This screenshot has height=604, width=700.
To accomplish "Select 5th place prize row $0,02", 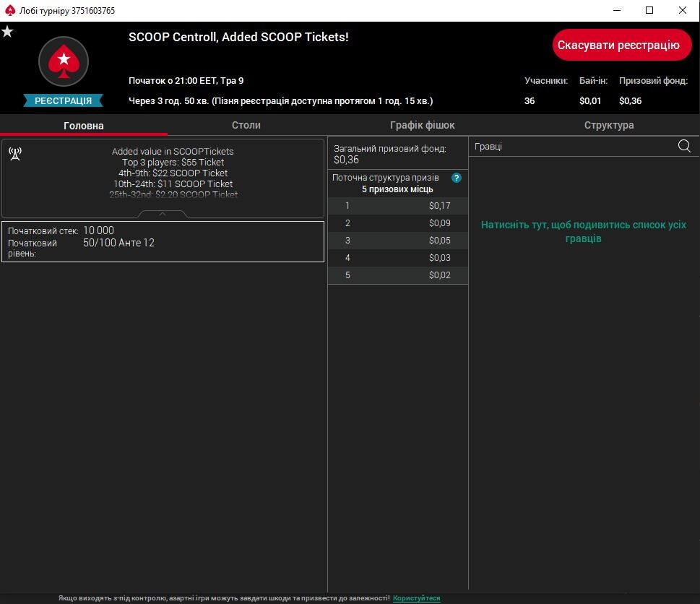I will tap(398, 275).
